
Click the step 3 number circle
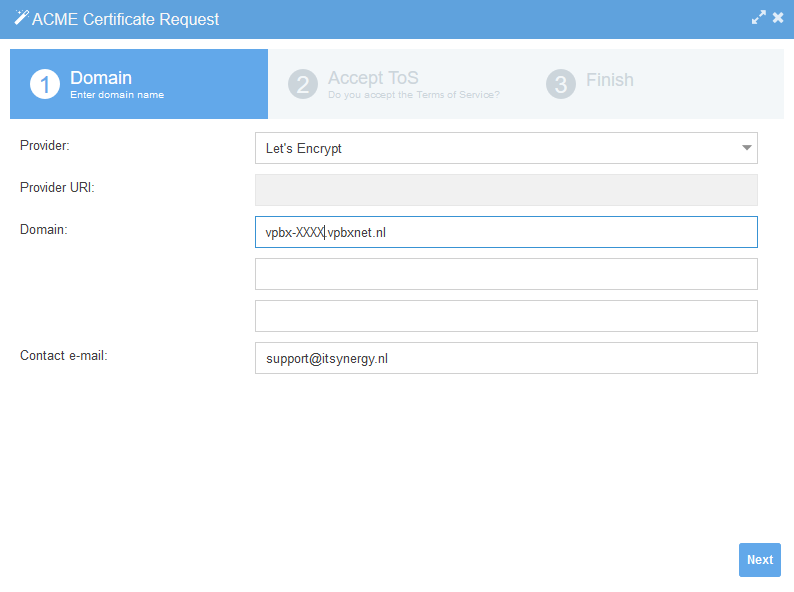[561, 84]
